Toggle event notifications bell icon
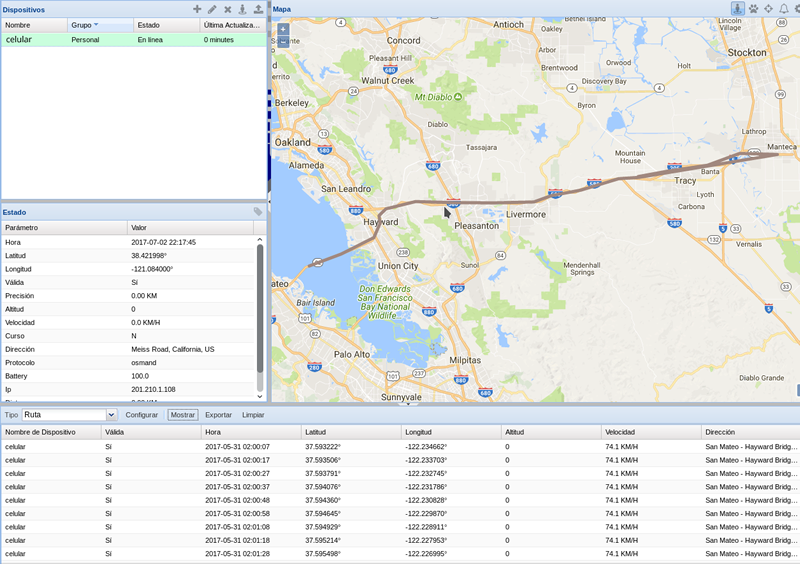800x564 pixels. coord(783,9)
